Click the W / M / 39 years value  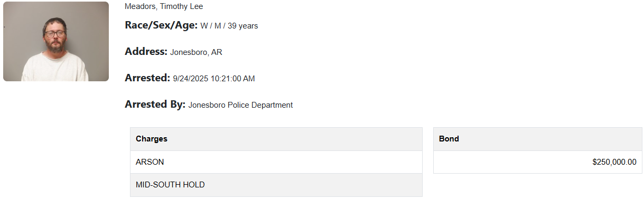click(x=229, y=25)
